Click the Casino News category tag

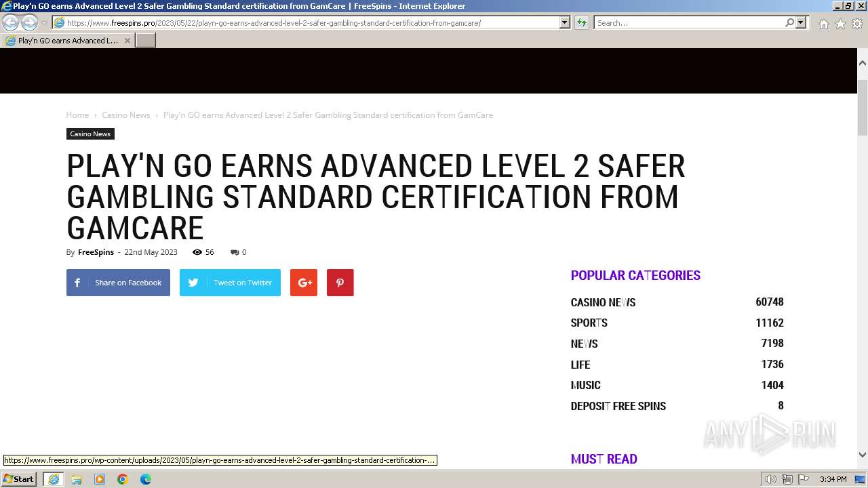click(90, 134)
